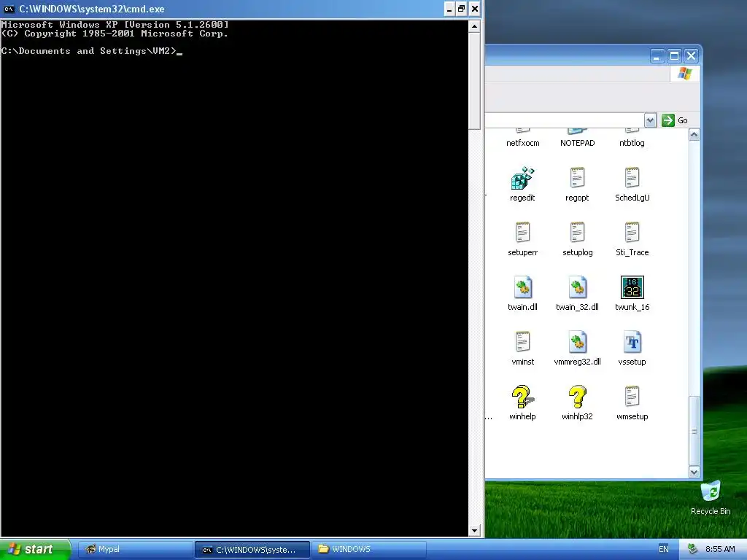The width and height of the screenshot is (747, 560).
Task: Select the vmmreg32.dll file icon
Action: coord(577,343)
